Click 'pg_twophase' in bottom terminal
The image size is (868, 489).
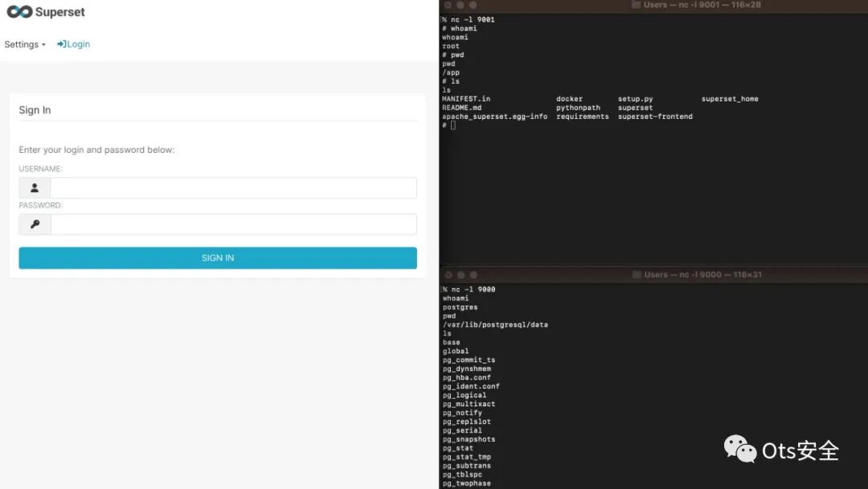tap(467, 483)
